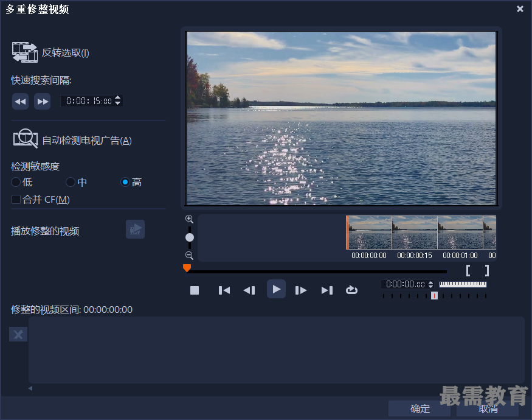Stop the video playback

click(x=195, y=290)
